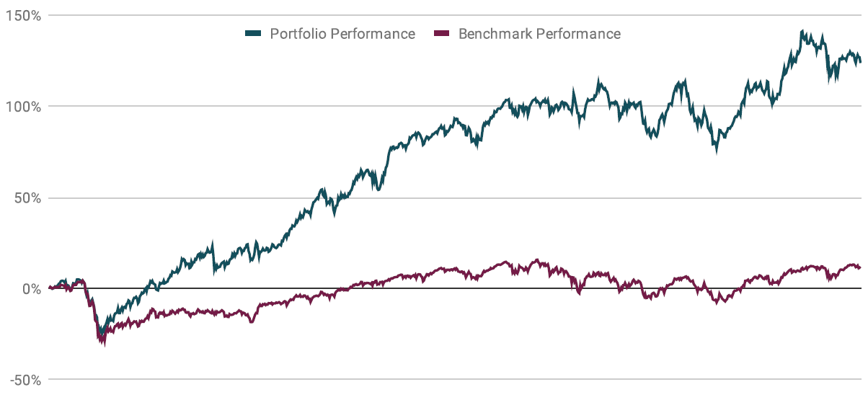Toggle the Benchmark Performance legend label

(x=539, y=34)
